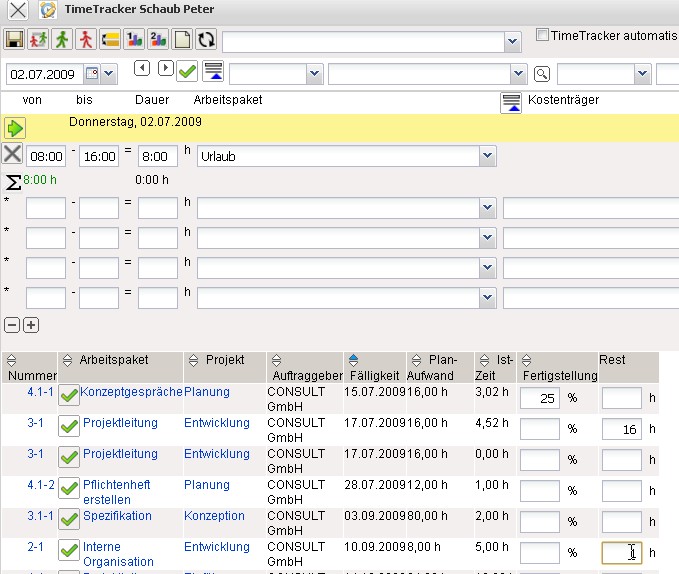Sort table by Projekt column header
The image size is (679, 574).
click(224, 360)
